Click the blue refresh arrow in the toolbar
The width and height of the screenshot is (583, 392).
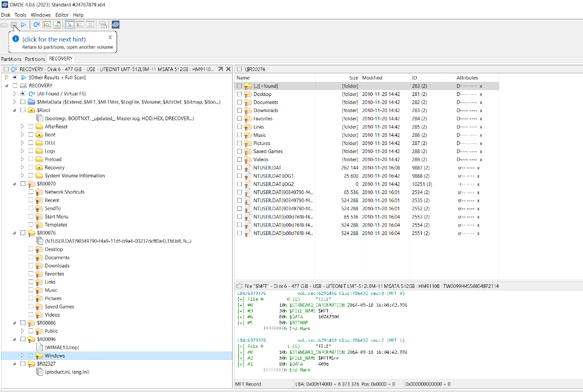click(x=36, y=25)
